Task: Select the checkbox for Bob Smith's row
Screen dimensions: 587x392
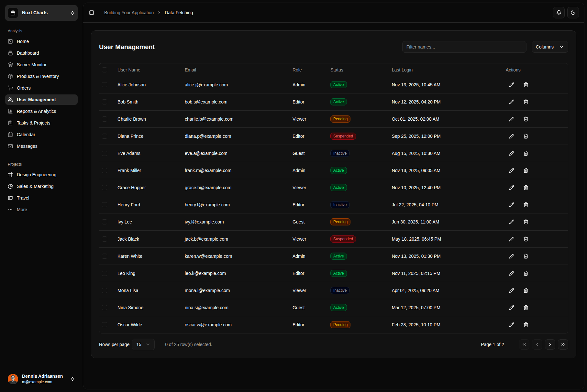Action: pyautogui.click(x=105, y=102)
